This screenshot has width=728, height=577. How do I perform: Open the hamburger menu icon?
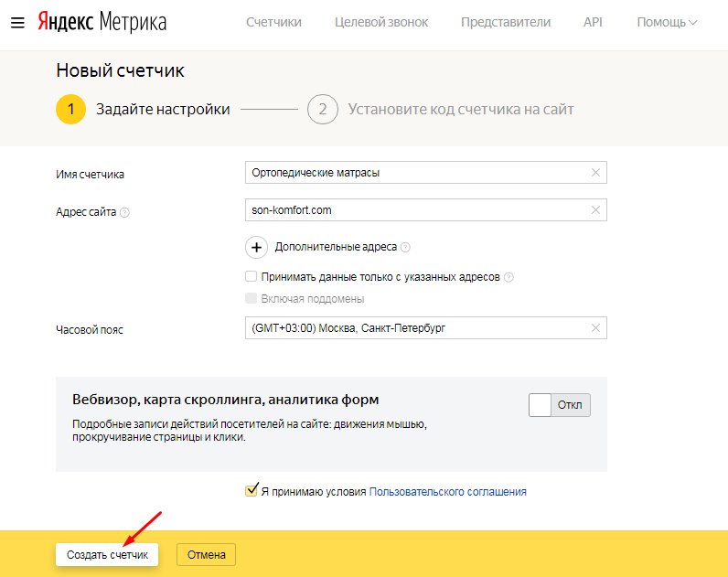pos(16,22)
